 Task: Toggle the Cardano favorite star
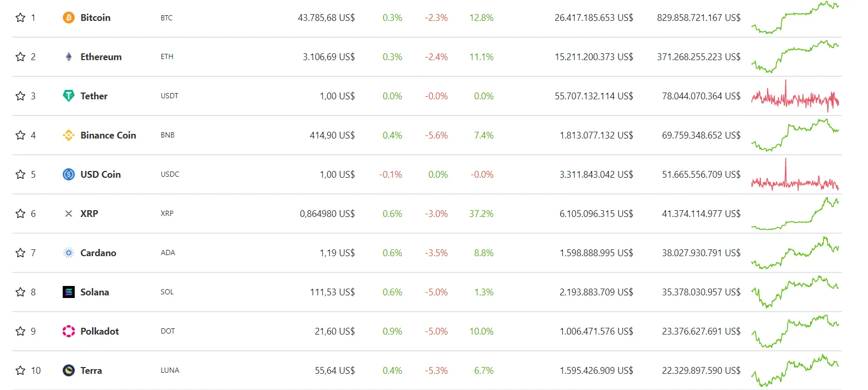(20, 253)
